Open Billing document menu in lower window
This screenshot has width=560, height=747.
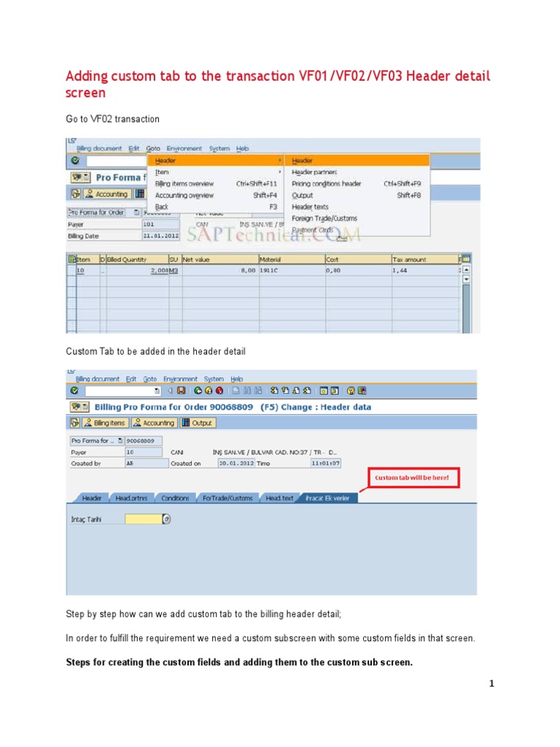tap(98, 379)
